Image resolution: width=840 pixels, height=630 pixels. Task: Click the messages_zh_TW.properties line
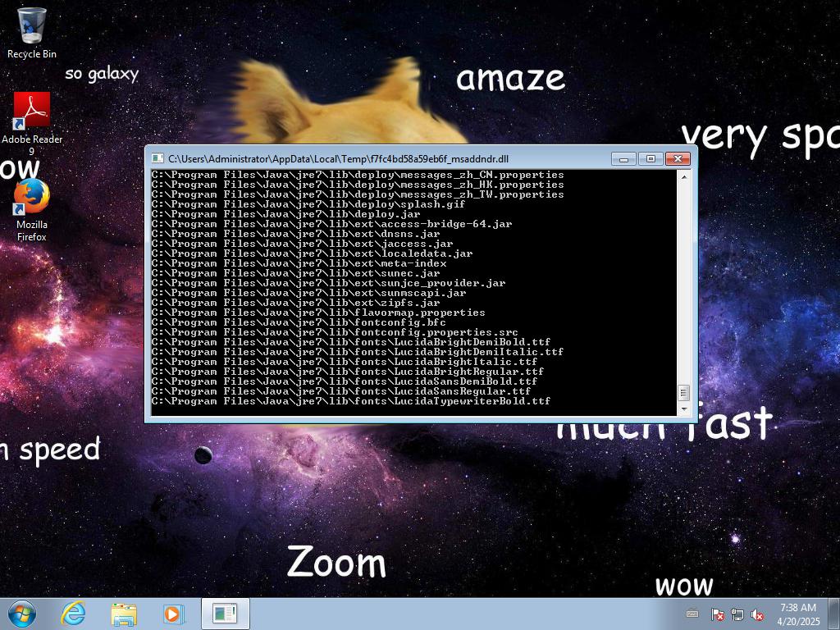click(358, 194)
